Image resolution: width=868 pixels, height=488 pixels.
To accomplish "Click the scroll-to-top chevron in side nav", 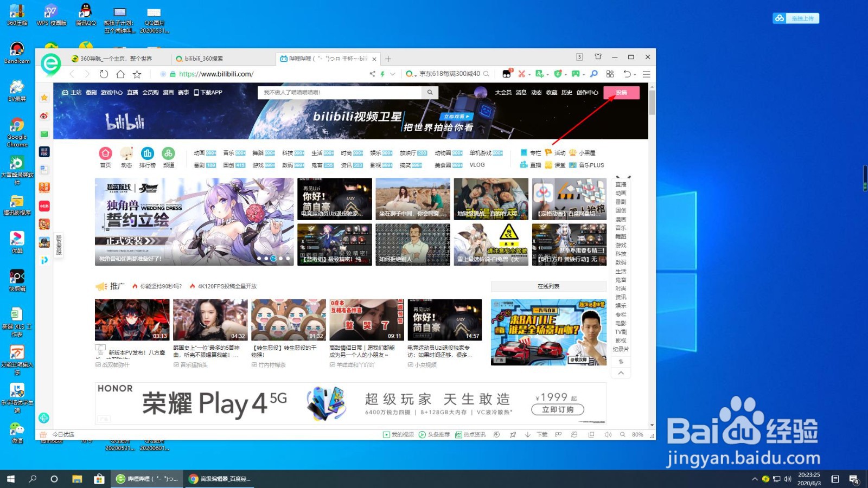I will (621, 373).
